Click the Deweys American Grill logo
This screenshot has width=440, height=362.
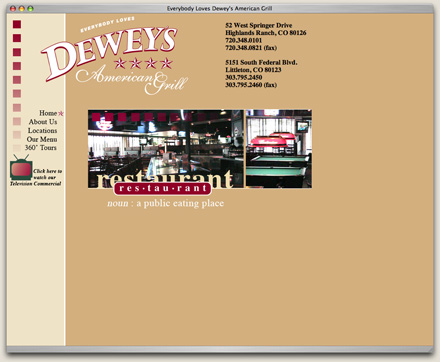coord(115,56)
